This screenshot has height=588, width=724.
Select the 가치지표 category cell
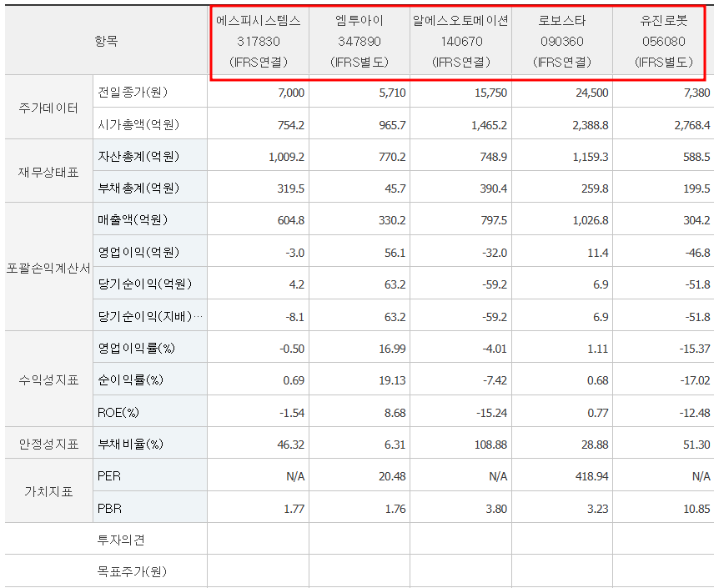(x=48, y=491)
